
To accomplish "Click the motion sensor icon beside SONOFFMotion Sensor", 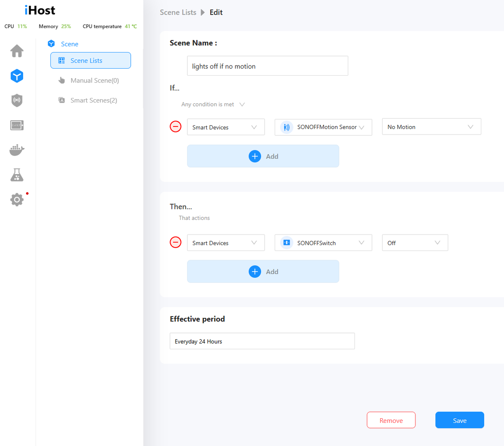I will (x=286, y=127).
